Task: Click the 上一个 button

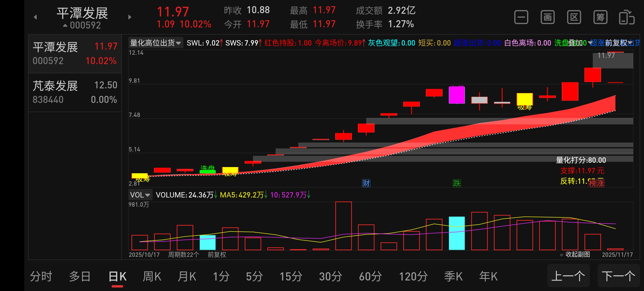Action: 568,276
